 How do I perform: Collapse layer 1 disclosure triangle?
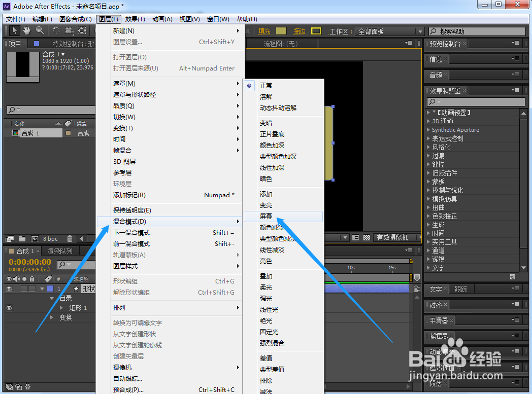pyautogui.click(x=42, y=289)
